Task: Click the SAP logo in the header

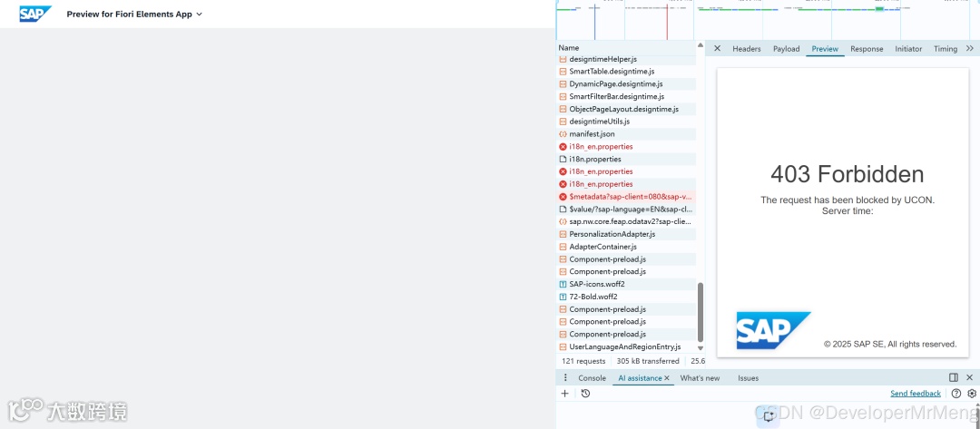Action: (x=35, y=14)
